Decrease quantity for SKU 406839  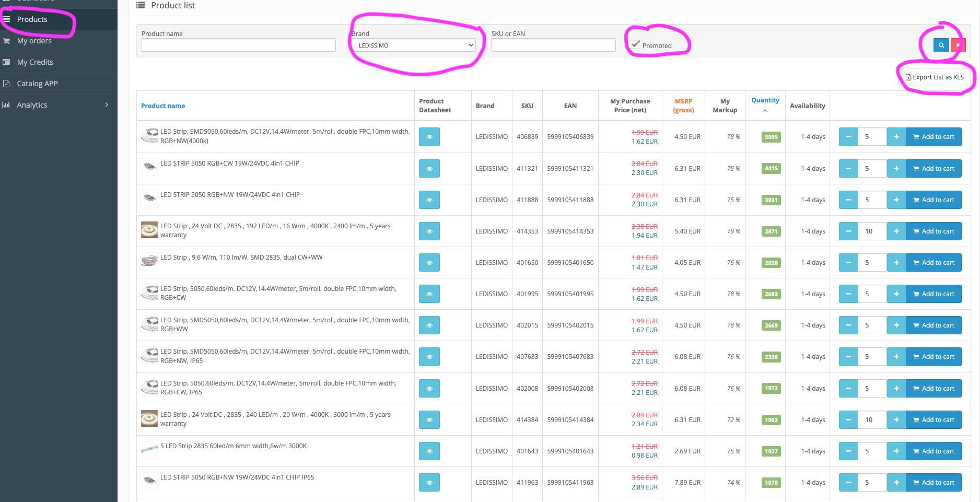[848, 137]
